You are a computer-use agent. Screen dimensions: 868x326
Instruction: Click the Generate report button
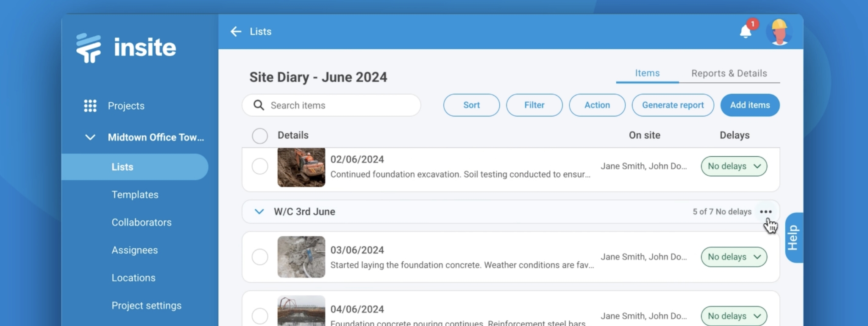coord(673,105)
